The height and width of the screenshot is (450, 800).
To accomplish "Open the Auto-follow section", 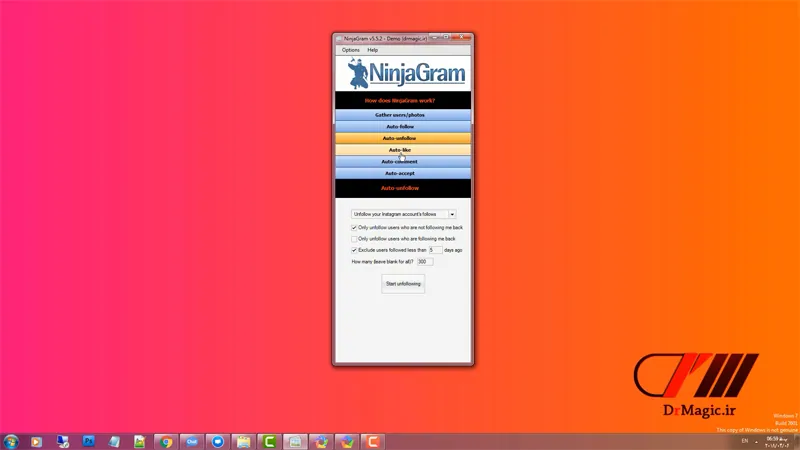I will click(x=403, y=127).
